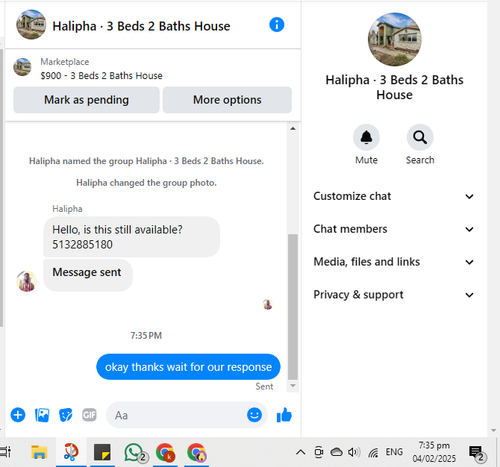Click the 'Halipha changed the group photo.' notice
The height and width of the screenshot is (467, 500).
pyautogui.click(x=146, y=183)
